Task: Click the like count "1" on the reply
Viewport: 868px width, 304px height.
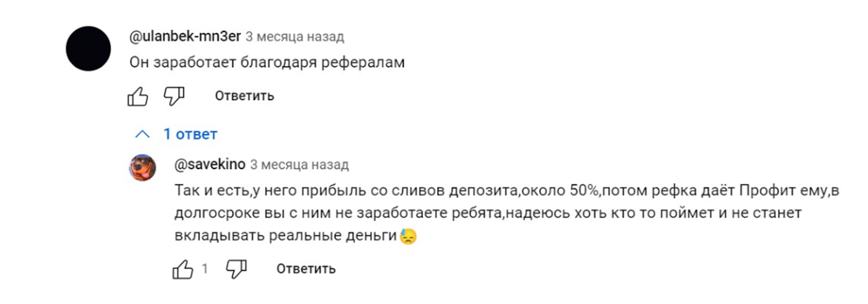Action: coord(205,268)
